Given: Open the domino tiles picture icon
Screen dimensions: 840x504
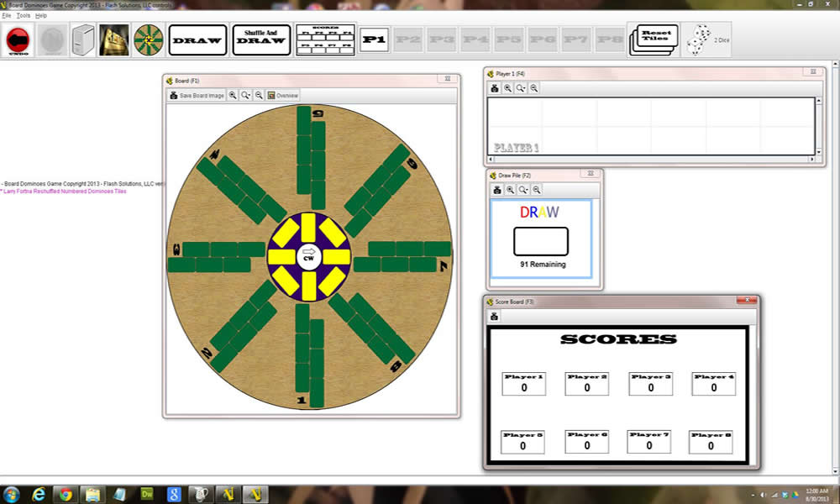Looking at the screenshot, I should (x=113, y=39).
